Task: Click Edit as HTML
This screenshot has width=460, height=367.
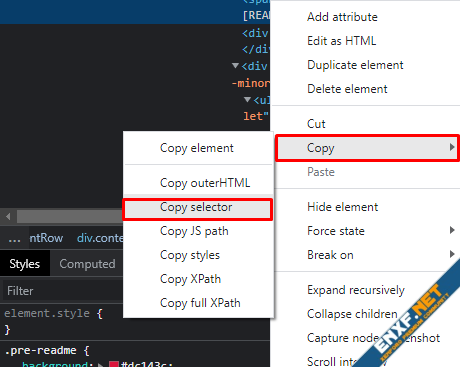Action: [341, 41]
